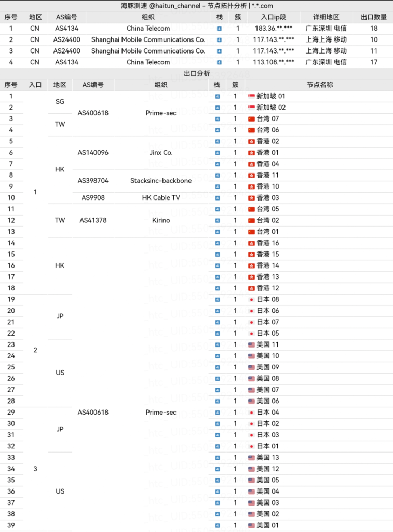Click the sequence number 39 cell
393x532 pixels.
pyautogui.click(x=11, y=526)
